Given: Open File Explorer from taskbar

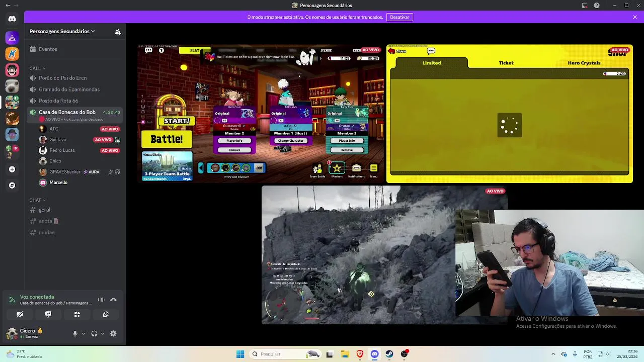Looking at the screenshot, I should (345, 354).
